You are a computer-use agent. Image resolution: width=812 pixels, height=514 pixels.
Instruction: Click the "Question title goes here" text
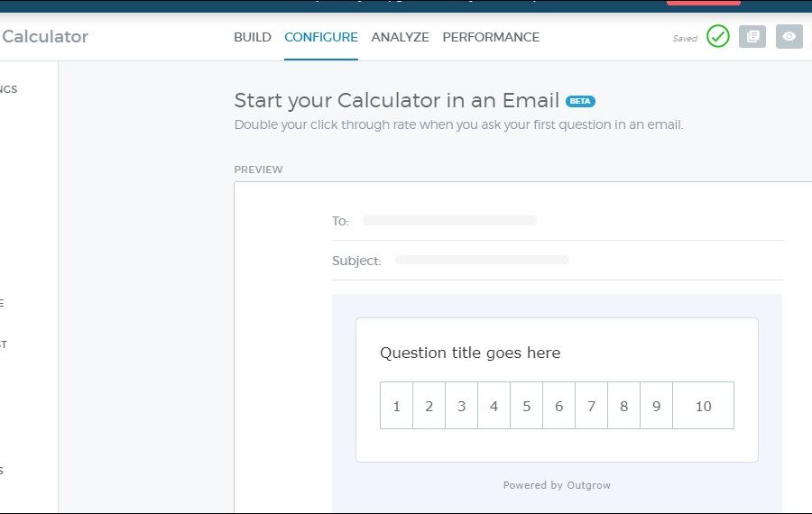[x=470, y=353]
